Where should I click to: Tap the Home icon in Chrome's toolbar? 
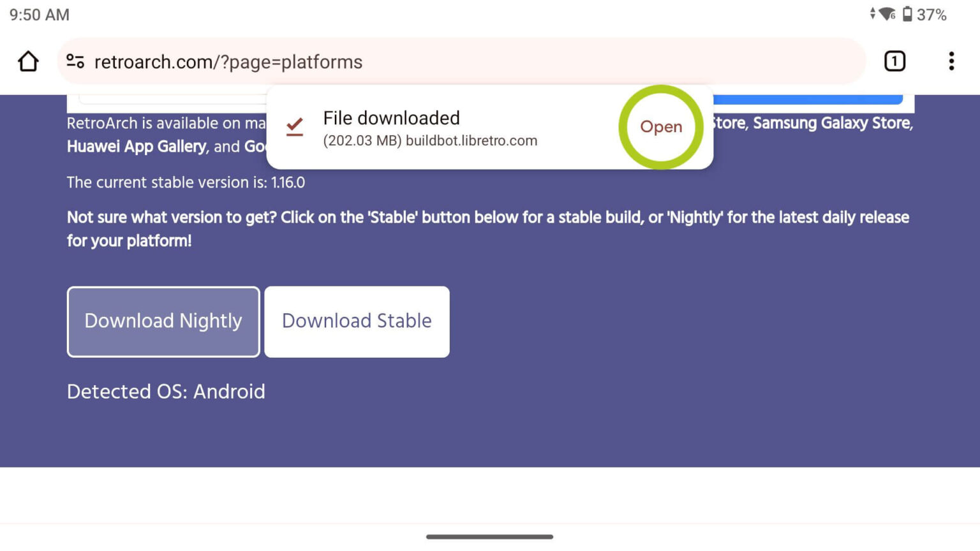pos(28,61)
